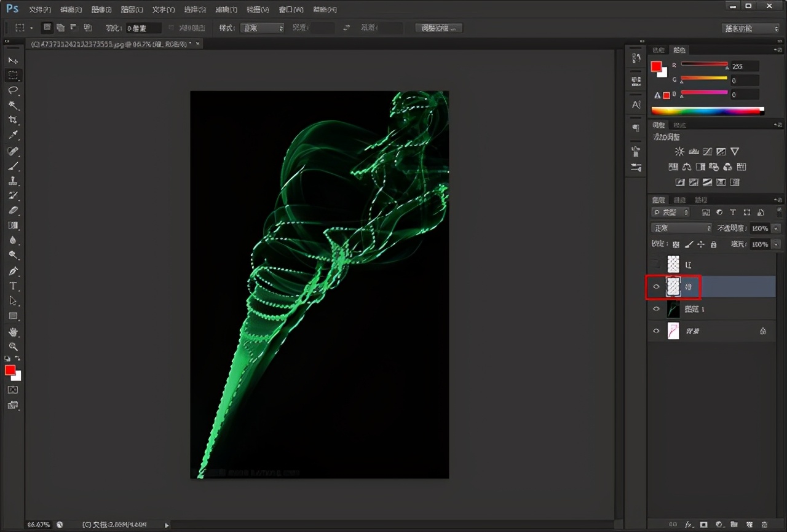The width and height of the screenshot is (787, 532).
Task: Select the Path Selection tool
Action: 13,301
